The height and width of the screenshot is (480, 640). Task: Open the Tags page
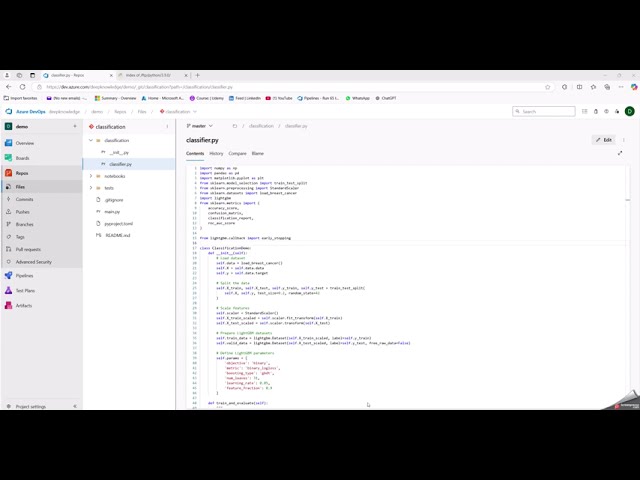tap(20, 237)
